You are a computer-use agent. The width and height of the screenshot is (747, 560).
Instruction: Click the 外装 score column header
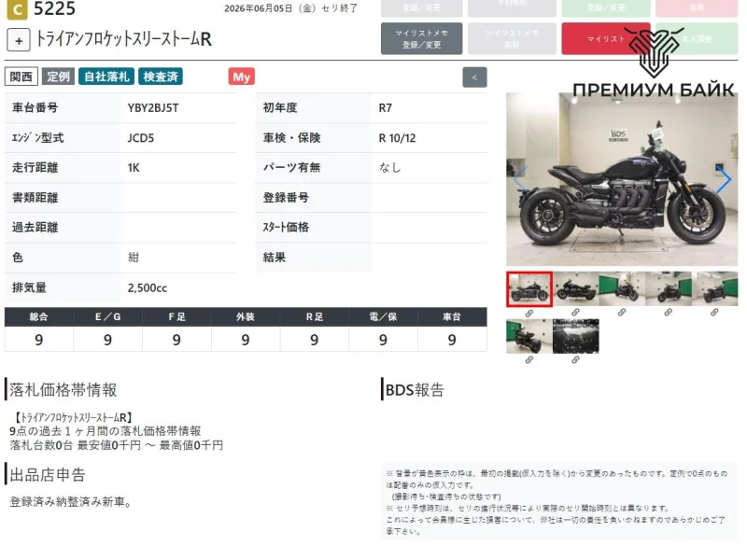pos(246,316)
